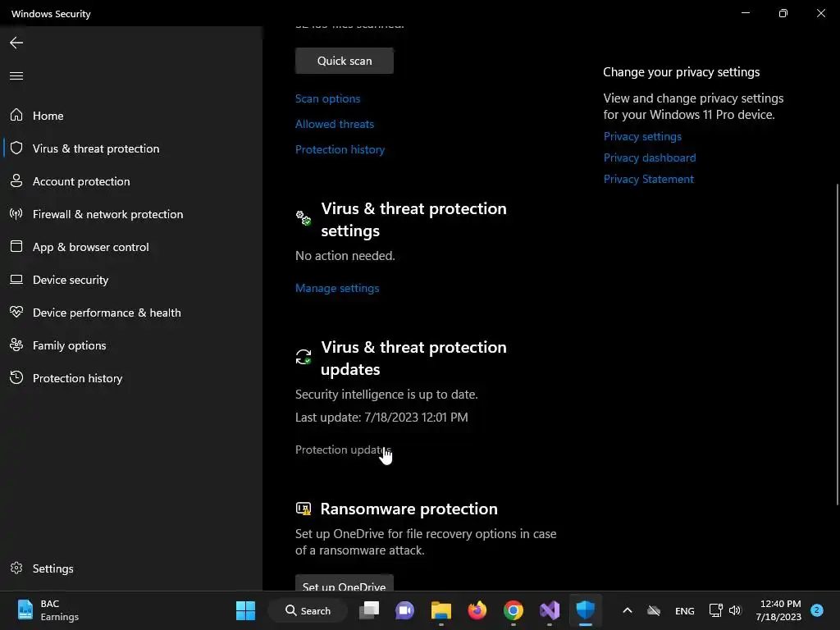Open Protection history link in main pane
840x630 pixels.
(x=340, y=149)
